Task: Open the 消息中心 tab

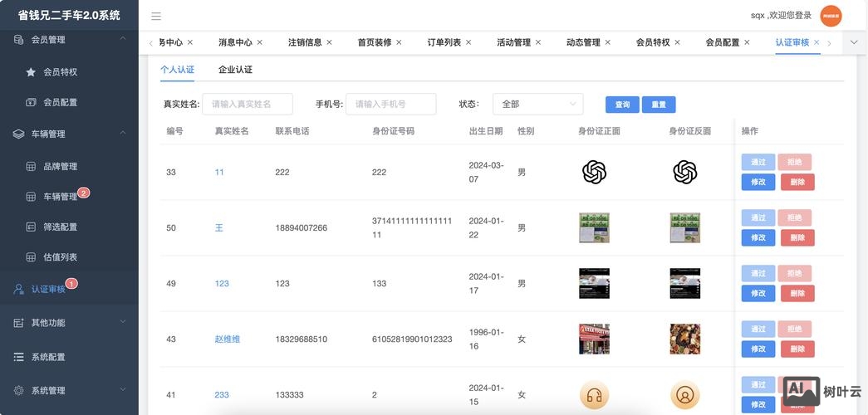Action: point(235,42)
